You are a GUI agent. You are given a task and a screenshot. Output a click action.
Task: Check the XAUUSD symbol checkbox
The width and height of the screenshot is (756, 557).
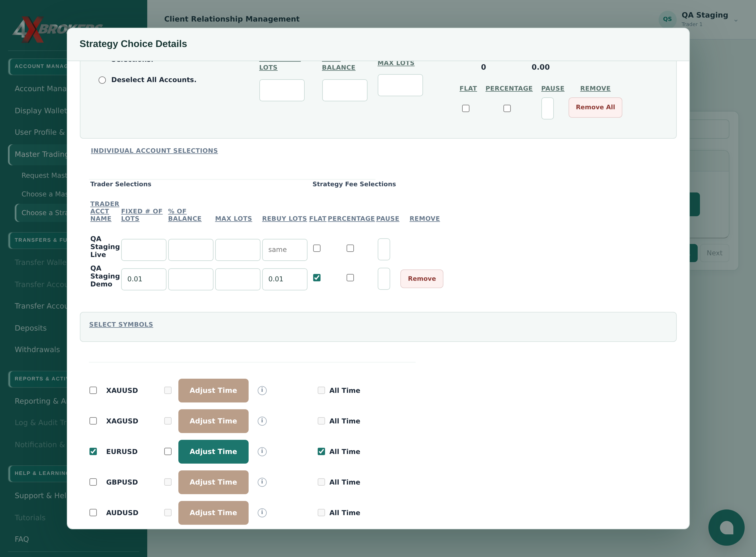click(x=93, y=391)
